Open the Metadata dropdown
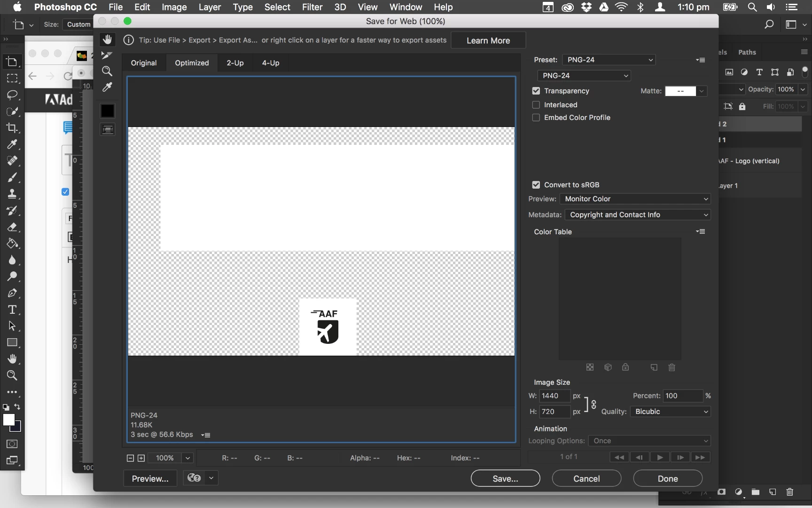The width and height of the screenshot is (812, 508). [638, 214]
